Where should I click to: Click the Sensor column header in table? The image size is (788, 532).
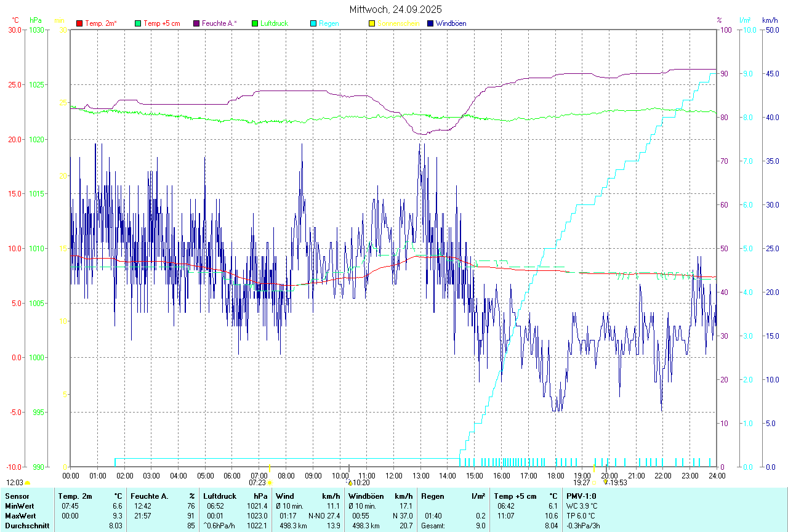click(x=17, y=496)
